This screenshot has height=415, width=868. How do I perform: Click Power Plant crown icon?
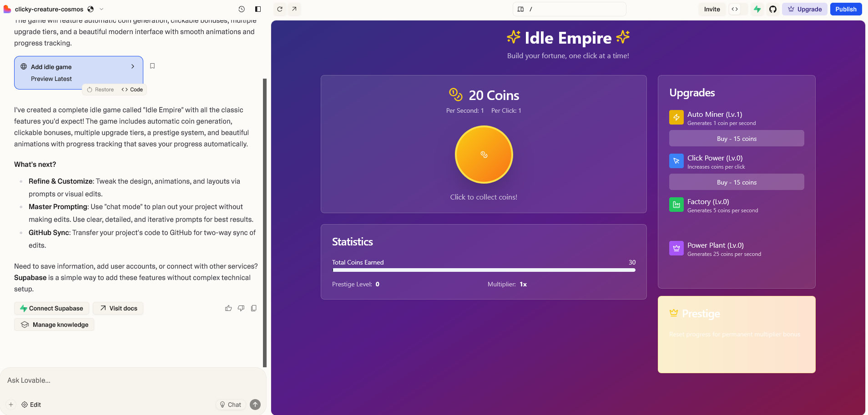click(676, 248)
